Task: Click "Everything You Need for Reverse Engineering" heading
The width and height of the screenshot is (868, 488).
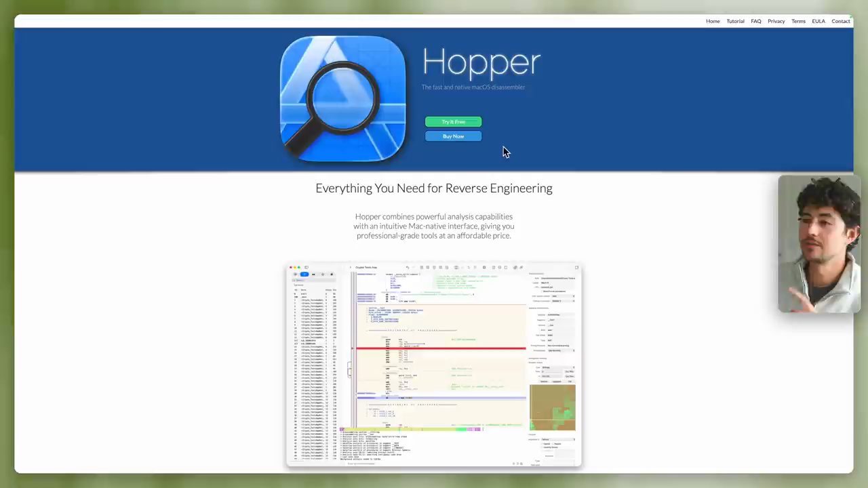Action: (x=434, y=188)
